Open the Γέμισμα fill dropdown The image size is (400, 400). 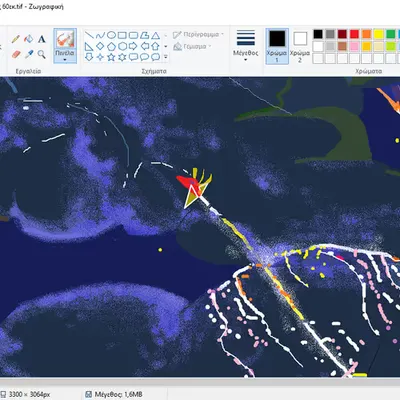pos(193,46)
